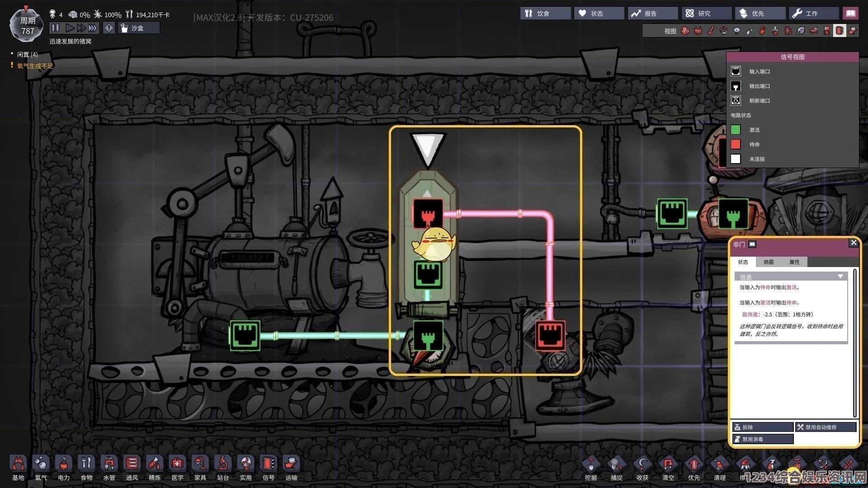This screenshot has width=868, height=488.
Task: Switch to the Germs (病菌) tab
Action: pos(769,262)
